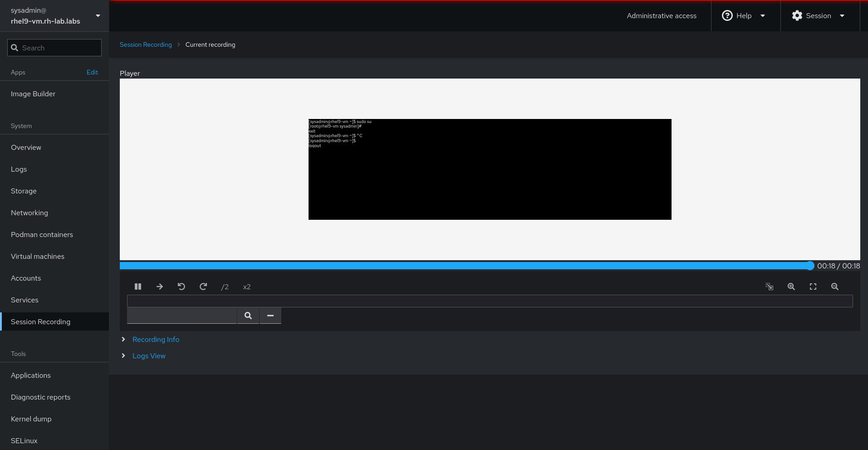The width and height of the screenshot is (868, 450).
Task: Expand the Recording Info section
Action: point(156,340)
